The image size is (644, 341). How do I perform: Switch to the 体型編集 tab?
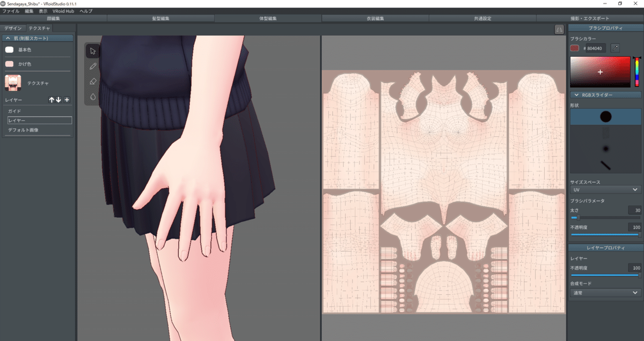tap(268, 18)
